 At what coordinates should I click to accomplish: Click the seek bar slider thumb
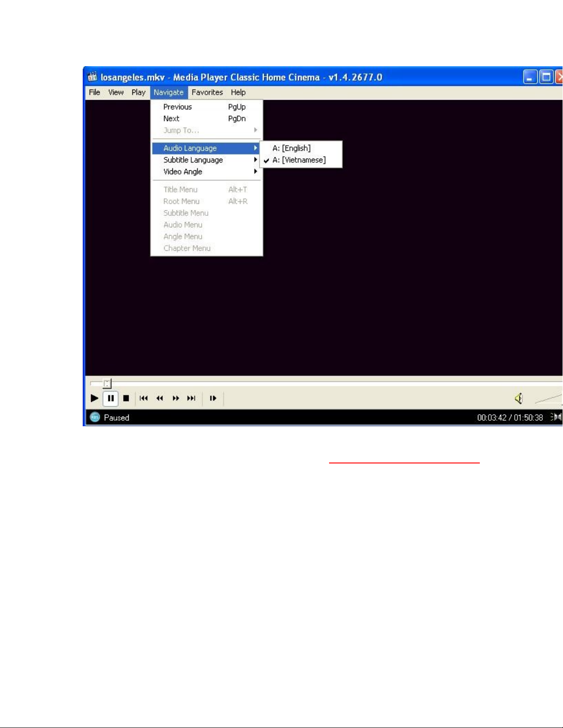(107, 383)
